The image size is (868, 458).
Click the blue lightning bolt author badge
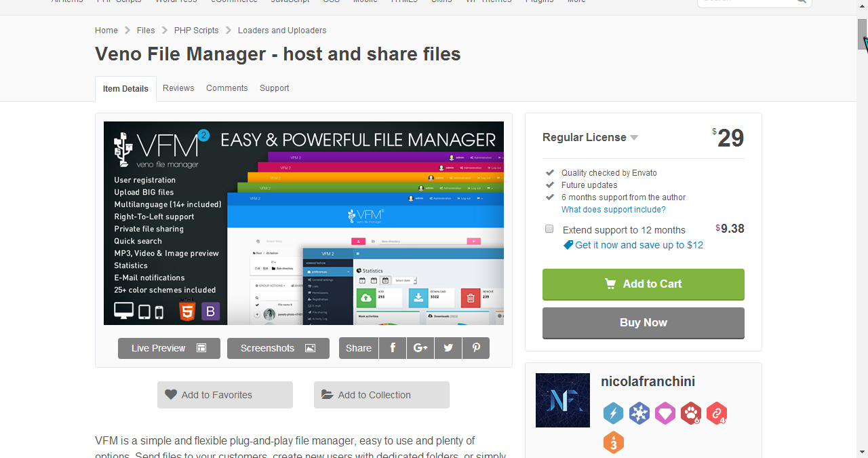613,413
